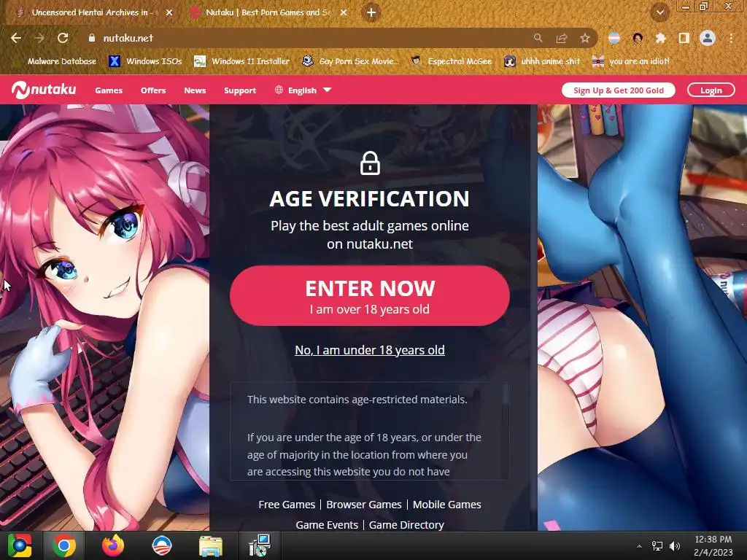The width and height of the screenshot is (747, 560).
Task: Open the Browser Games link
Action: click(364, 505)
